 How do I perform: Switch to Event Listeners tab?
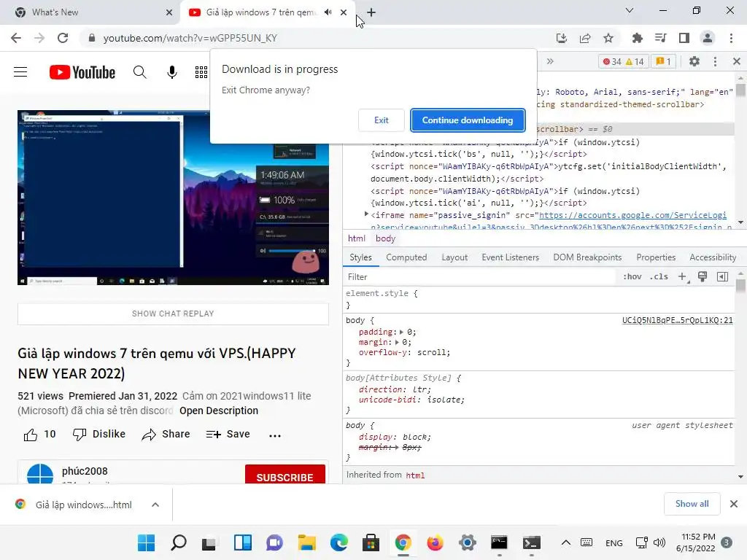pos(510,257)
